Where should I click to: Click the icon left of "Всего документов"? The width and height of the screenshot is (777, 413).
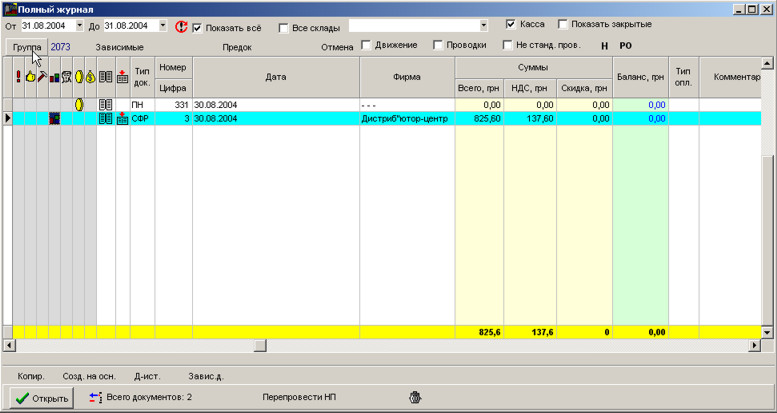point(95,397)
